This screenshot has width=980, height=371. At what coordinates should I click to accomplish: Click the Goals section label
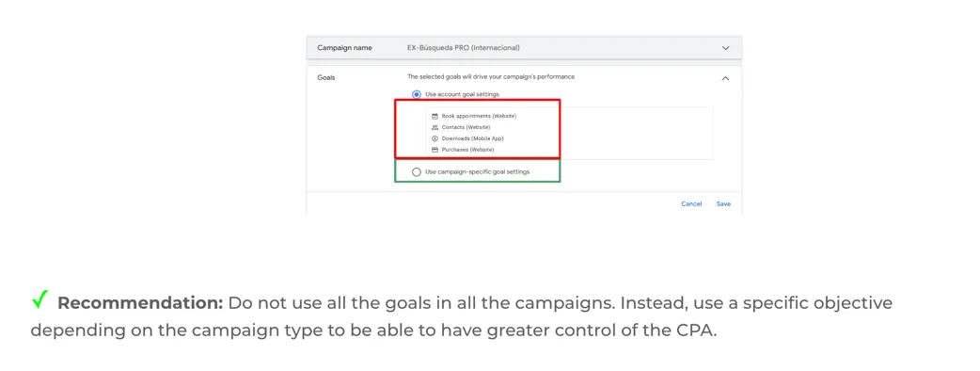click(x=326, y=78)
